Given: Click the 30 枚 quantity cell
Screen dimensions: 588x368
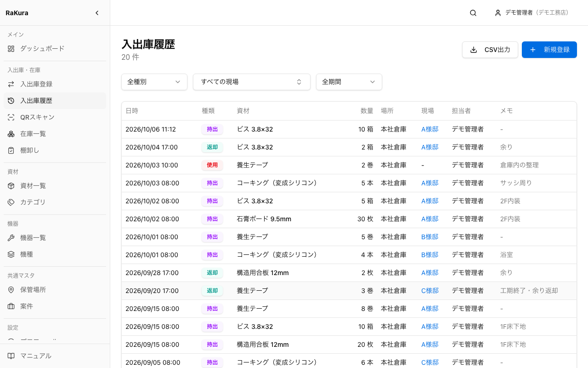Looking at the screenshot, I should pyautogui.click(x=365, y=219).
